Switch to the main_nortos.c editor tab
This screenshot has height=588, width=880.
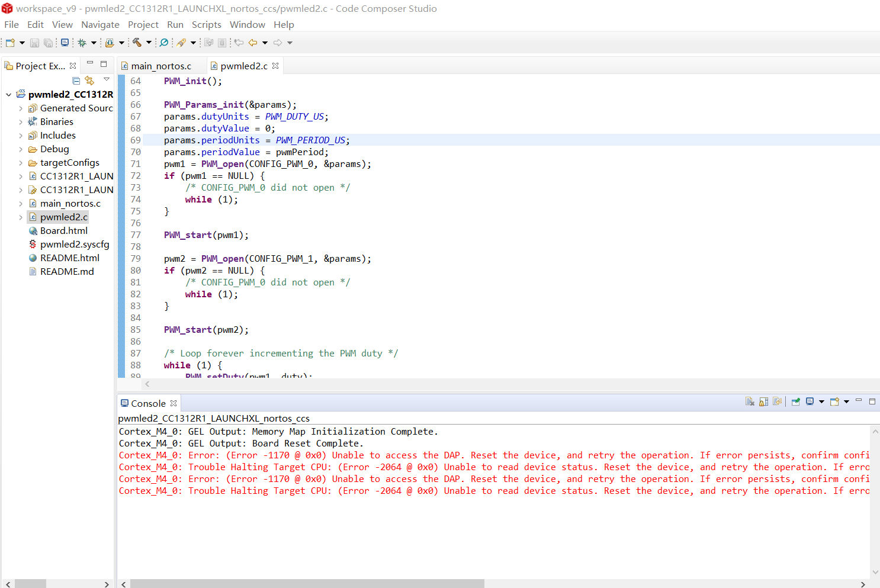point(160,66)
